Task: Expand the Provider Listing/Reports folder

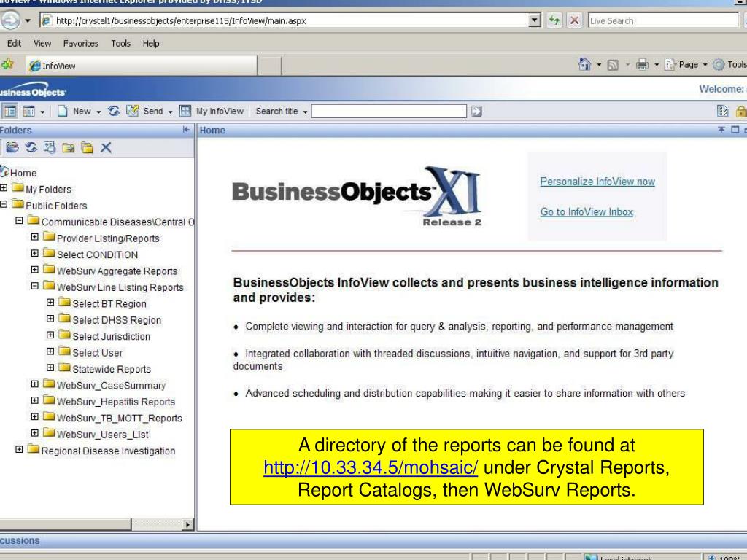Action: (35, 237)
